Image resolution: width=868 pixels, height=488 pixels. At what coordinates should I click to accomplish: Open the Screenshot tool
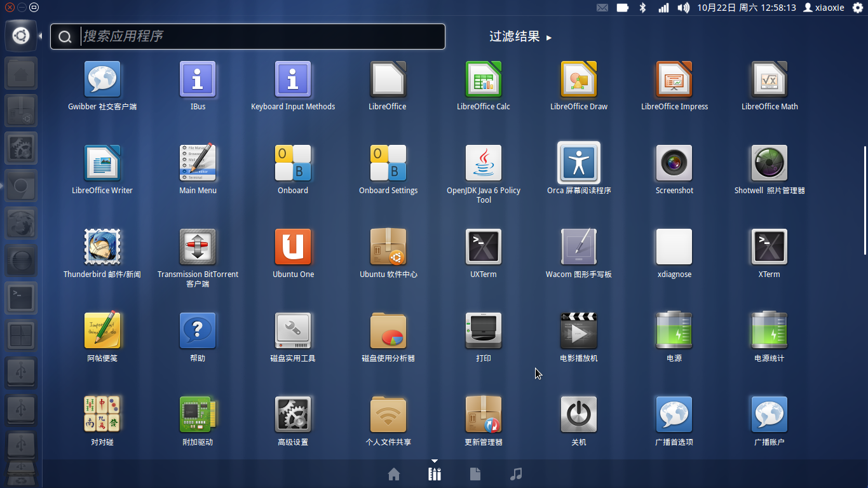674,163
